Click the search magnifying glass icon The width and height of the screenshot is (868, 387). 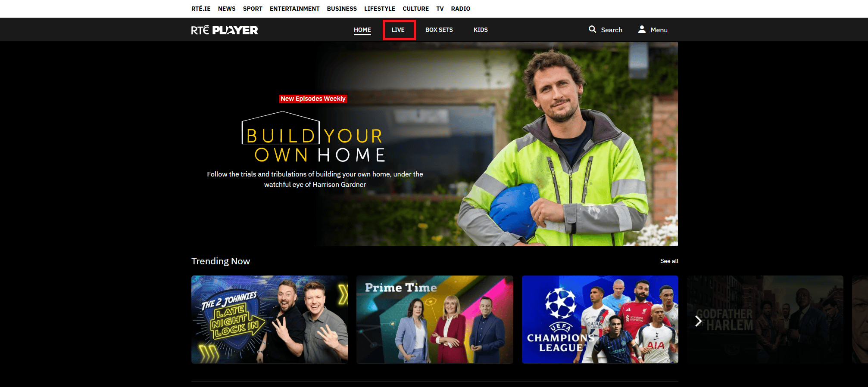(593, 29)
